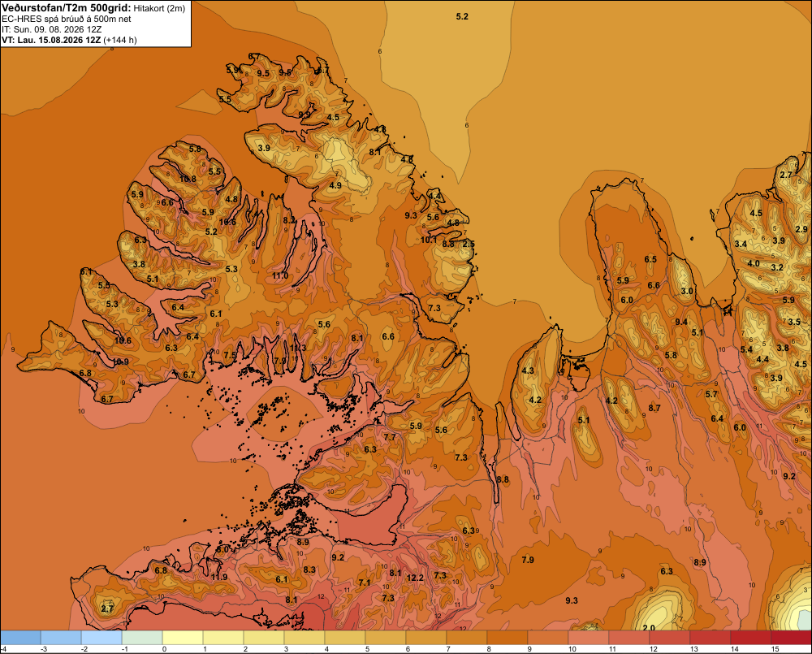Click the pale green legend swatch between -1 and 0
This screenshot has height=654, width=812.
[142, 638]
